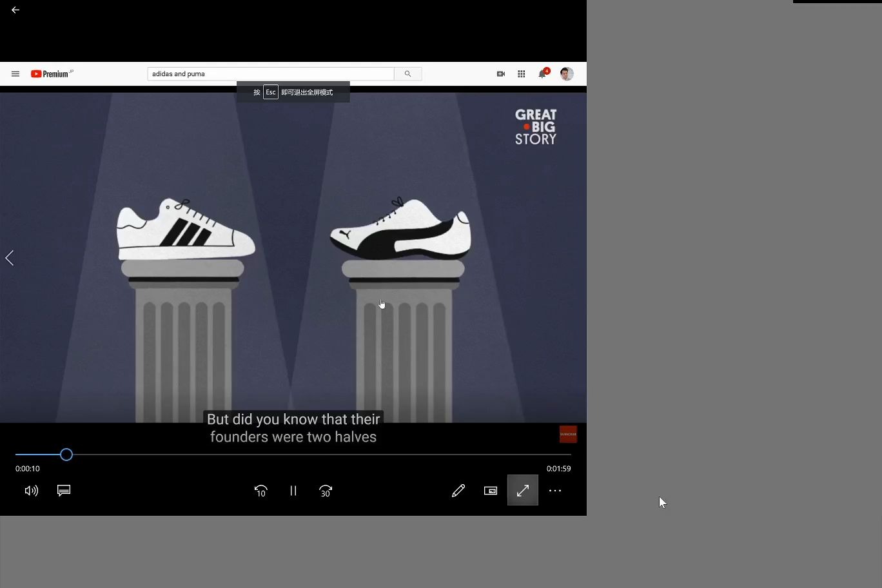Screen dimensions: 882x588
Task: Open the YouTube apps grid icon
Action: pos(522,74)
